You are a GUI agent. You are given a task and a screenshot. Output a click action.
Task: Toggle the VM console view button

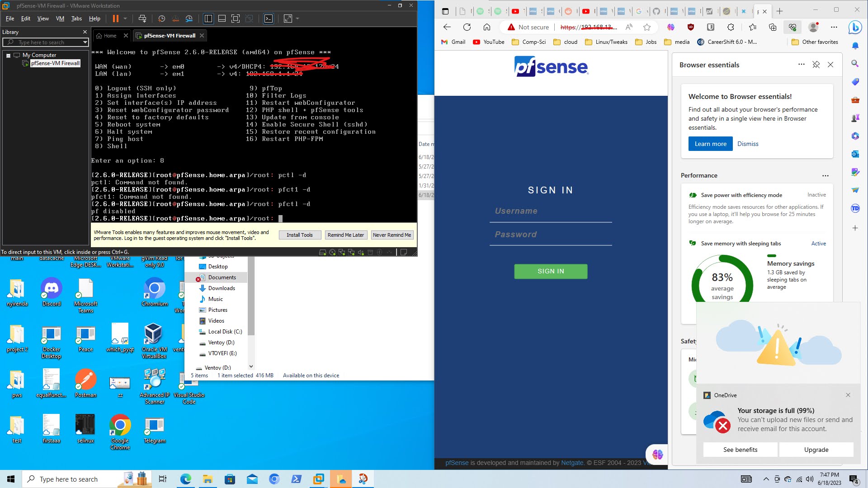(268, 19)
